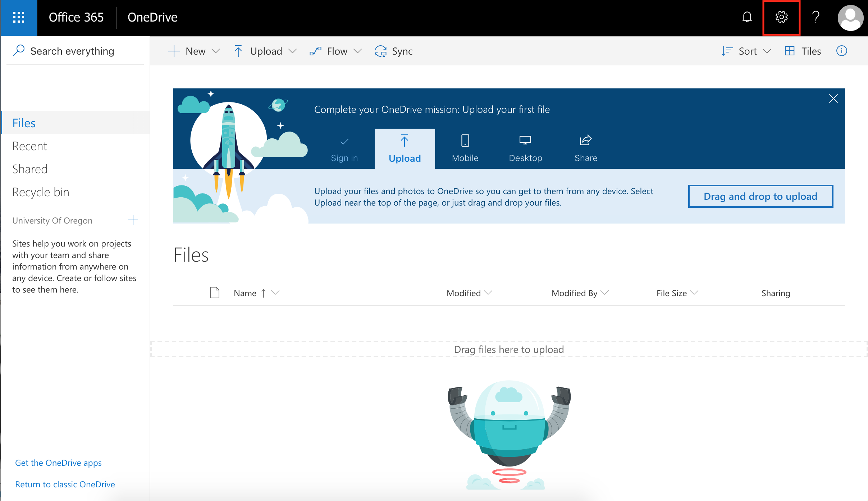Click the Mobile phone icon in banner

(x=465, y=141)
